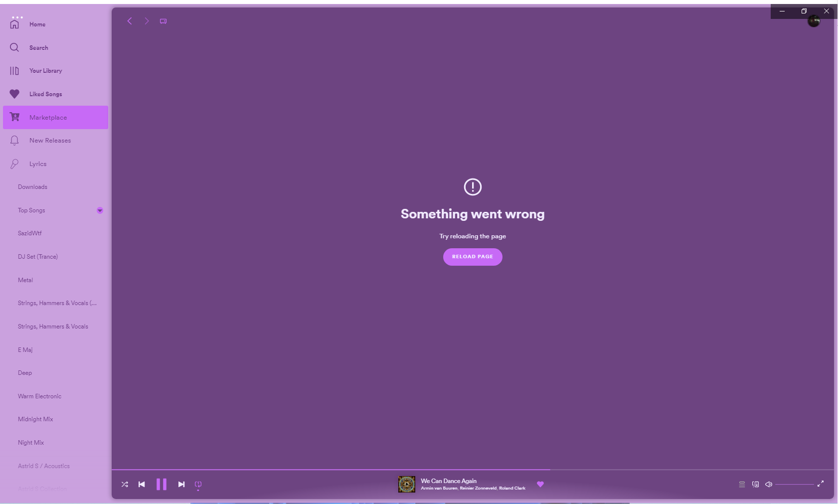Click the forward navigation chevron

(146, 21)
